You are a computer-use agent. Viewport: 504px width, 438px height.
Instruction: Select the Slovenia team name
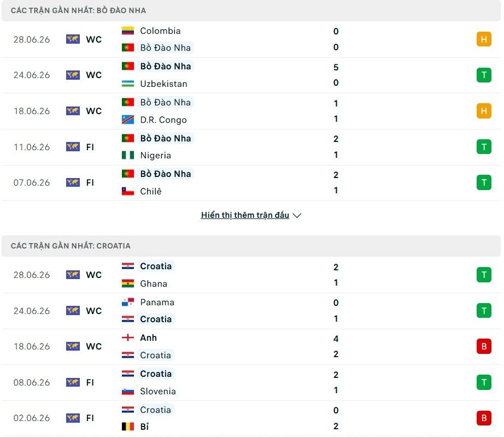click(158, 391)
